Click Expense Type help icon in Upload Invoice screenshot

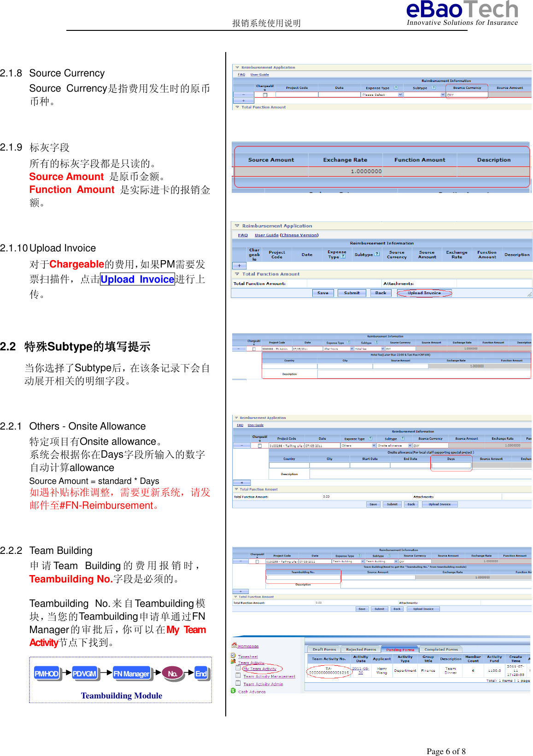pos(343,256)
